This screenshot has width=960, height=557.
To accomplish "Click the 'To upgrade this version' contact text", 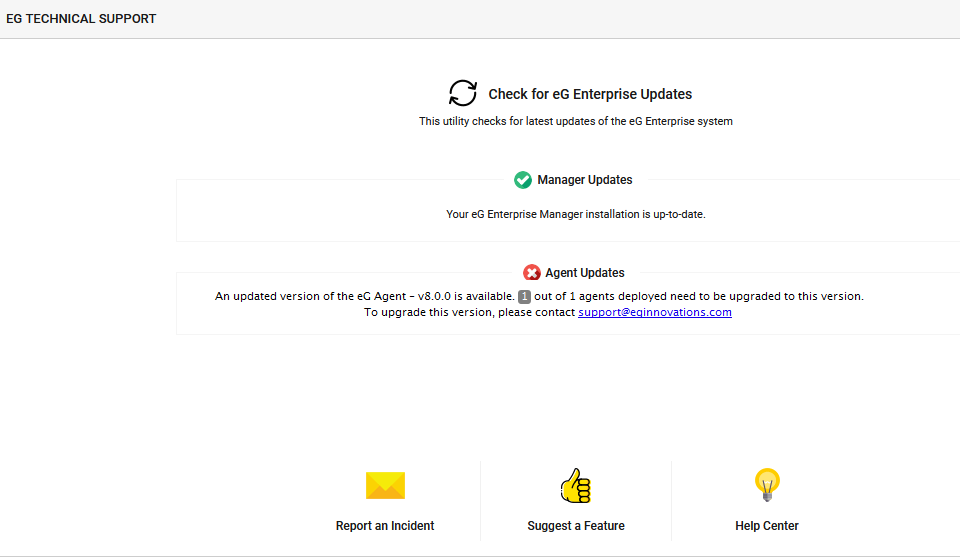I will point(469,312).
